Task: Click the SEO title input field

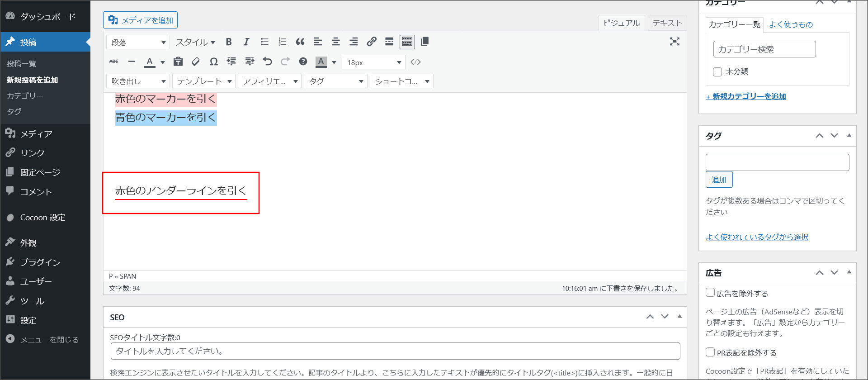Action: [x=395, y=351]
